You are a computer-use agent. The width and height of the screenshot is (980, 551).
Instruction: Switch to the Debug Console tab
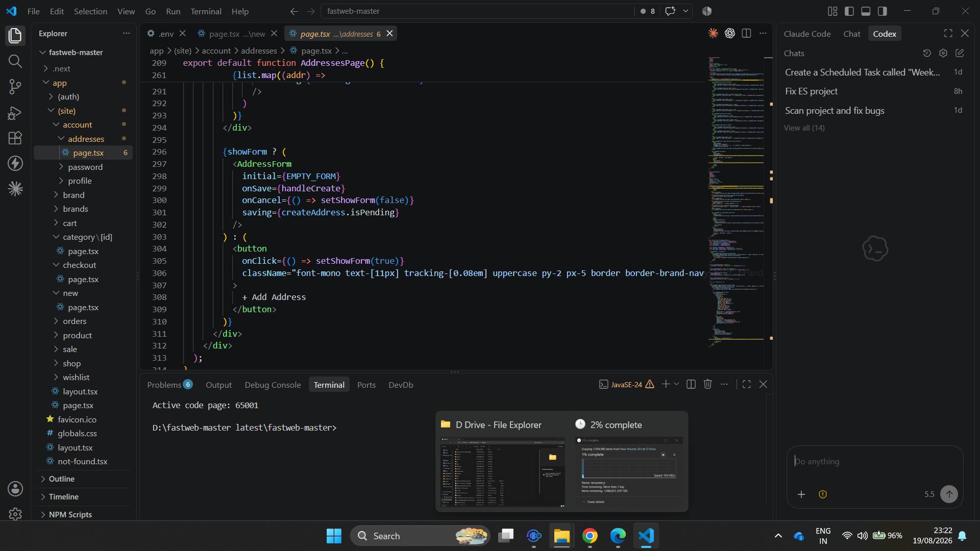(273, 385)
